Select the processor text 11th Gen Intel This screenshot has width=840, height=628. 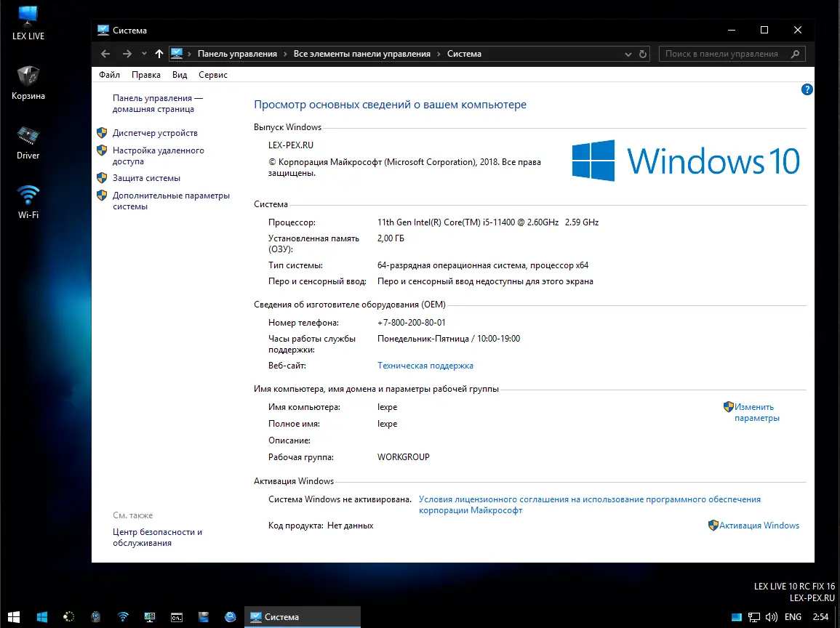(x=487, y=222)
